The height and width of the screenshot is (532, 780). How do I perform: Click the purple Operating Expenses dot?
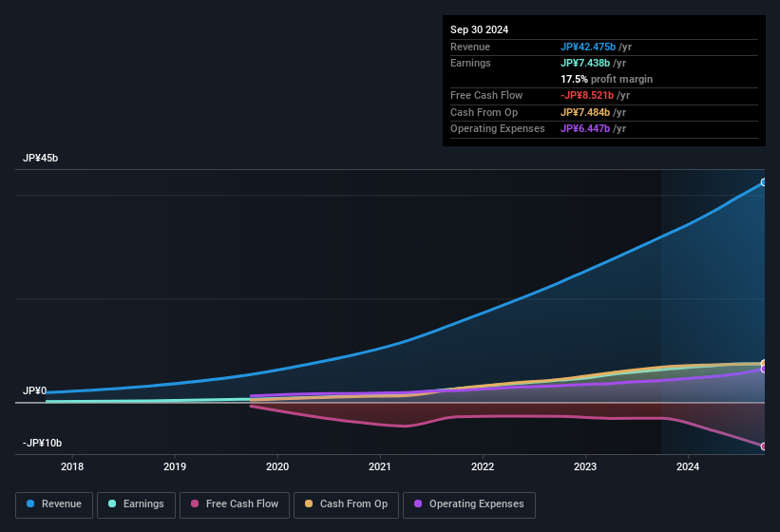[419, 504]
